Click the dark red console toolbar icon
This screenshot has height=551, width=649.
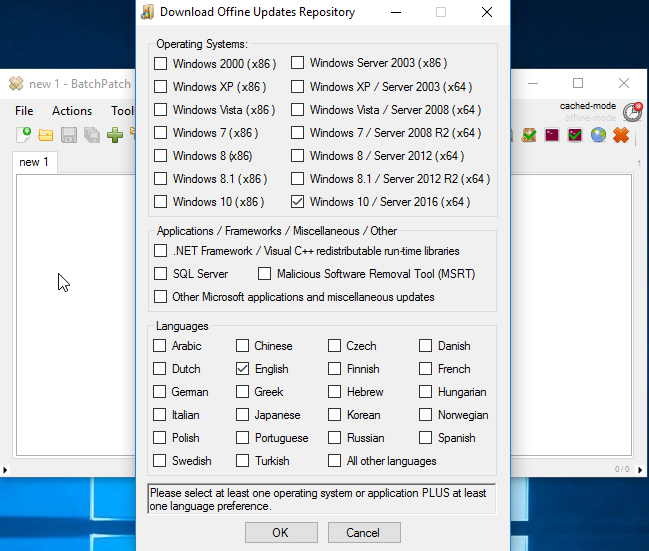[552, 135]
